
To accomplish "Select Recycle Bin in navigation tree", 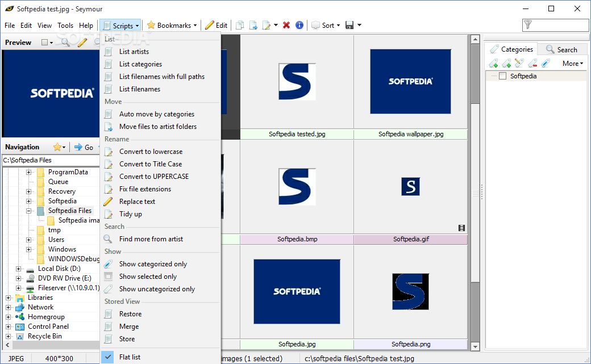I will click(44, 336).
